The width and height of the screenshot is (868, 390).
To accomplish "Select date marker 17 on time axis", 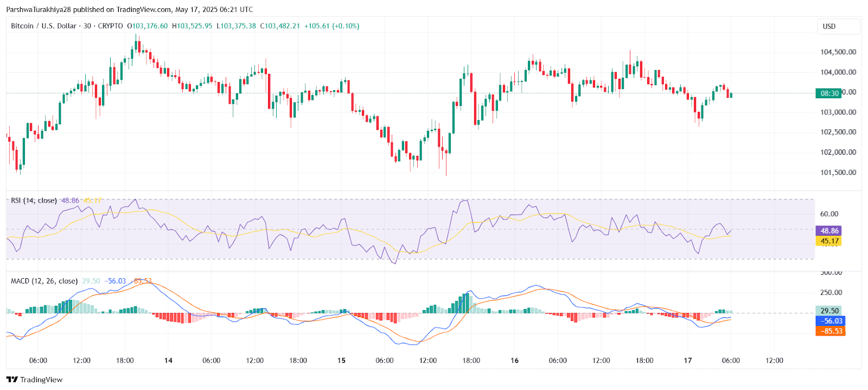I will pyautogui.click(x=688, y=360).
